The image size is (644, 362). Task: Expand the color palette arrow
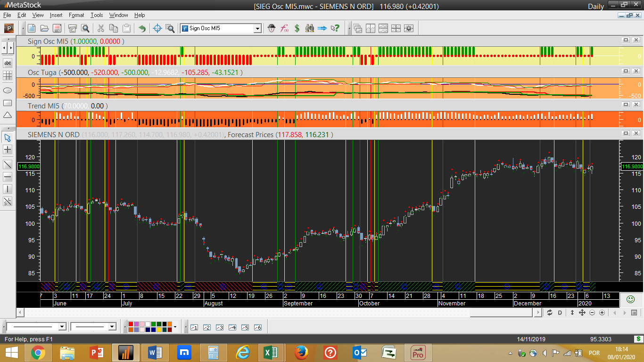tap(175, 327)
